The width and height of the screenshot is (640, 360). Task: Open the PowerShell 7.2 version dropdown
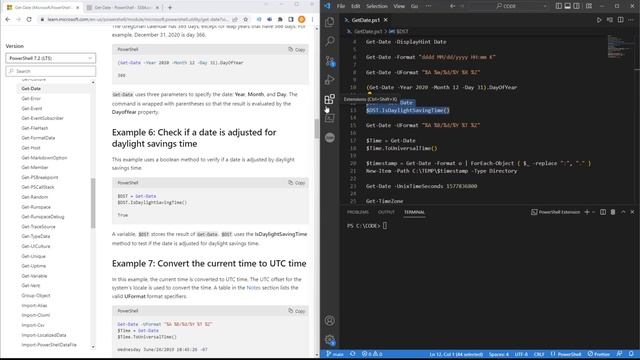(x=51, y=58)
